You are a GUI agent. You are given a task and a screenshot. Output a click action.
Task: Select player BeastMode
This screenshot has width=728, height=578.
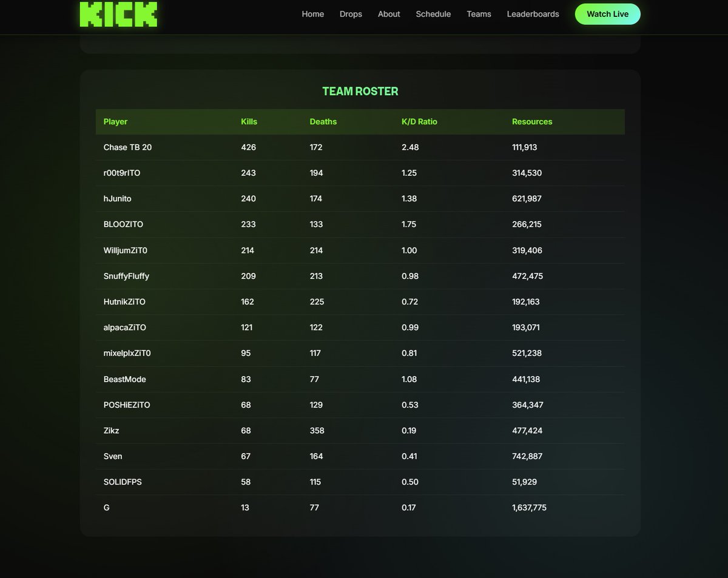pos(124,379)
